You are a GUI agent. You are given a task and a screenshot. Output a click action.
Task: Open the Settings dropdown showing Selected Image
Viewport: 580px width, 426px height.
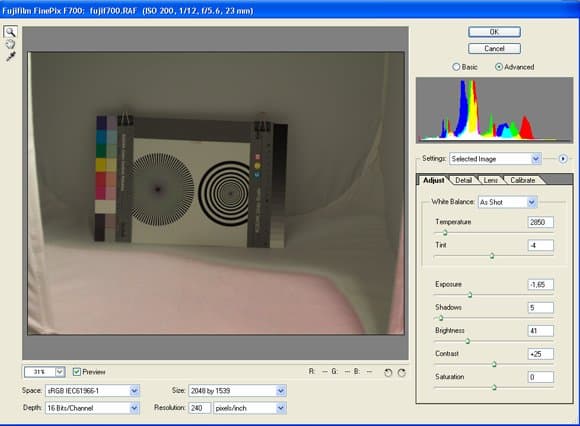coord(495,159)
